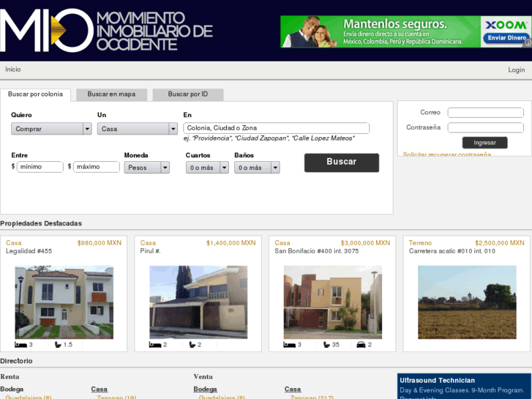The width and height of the screenshot is (532, 399).
Task: Switch to the Buscar en mapa tab
Action: click(112, 94)
